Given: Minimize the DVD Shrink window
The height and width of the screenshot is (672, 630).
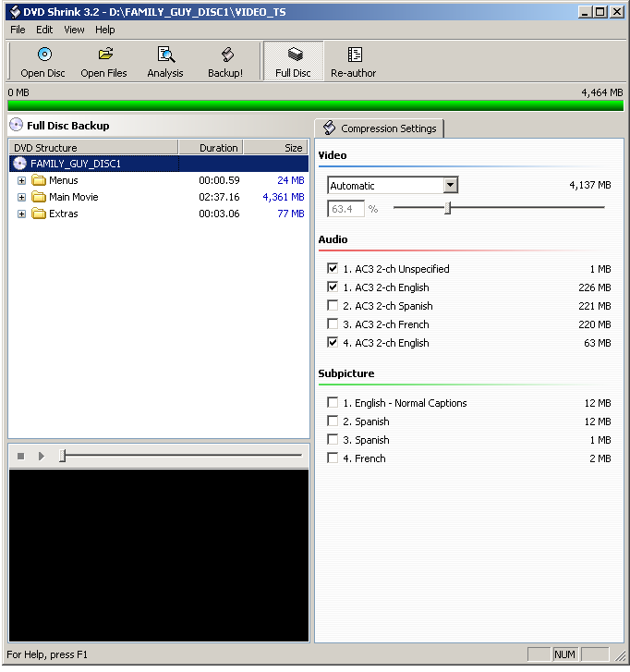Looking at the screenshot, I should [x=585, y=12].
